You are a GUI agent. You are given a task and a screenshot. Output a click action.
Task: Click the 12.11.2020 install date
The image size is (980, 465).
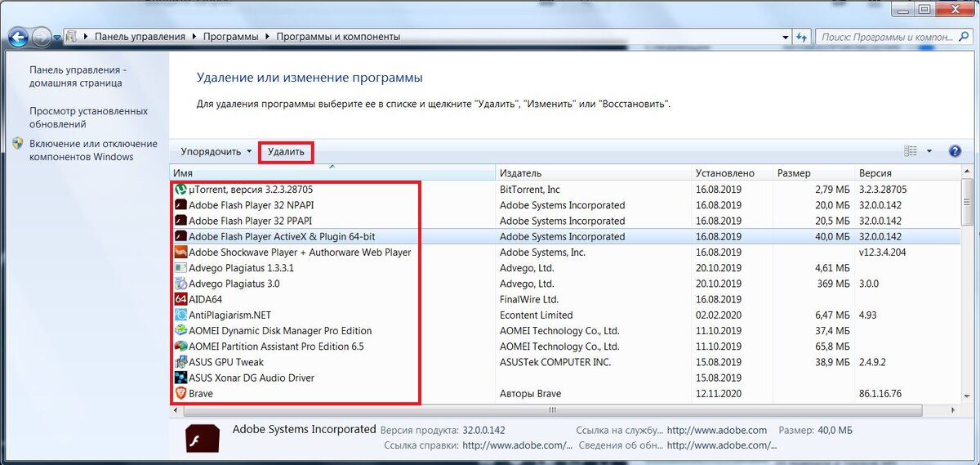(x=719, y=393)
